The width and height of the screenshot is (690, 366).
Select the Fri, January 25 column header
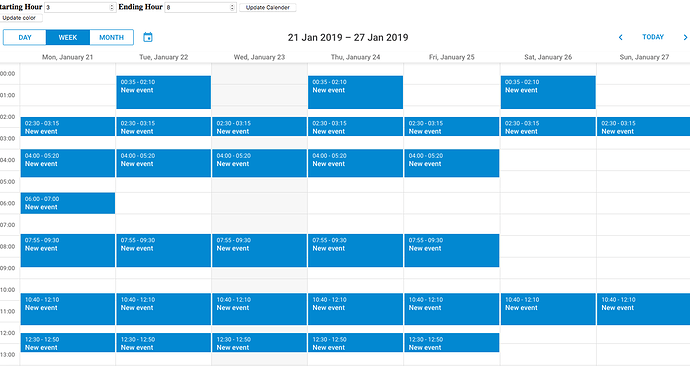coord(451,57)
